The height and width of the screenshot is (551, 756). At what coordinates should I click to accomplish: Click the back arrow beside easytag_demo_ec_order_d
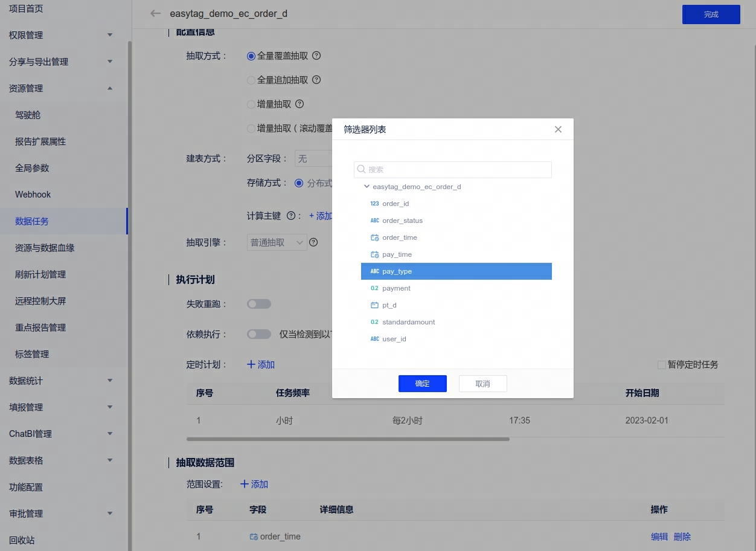(156, 13)
